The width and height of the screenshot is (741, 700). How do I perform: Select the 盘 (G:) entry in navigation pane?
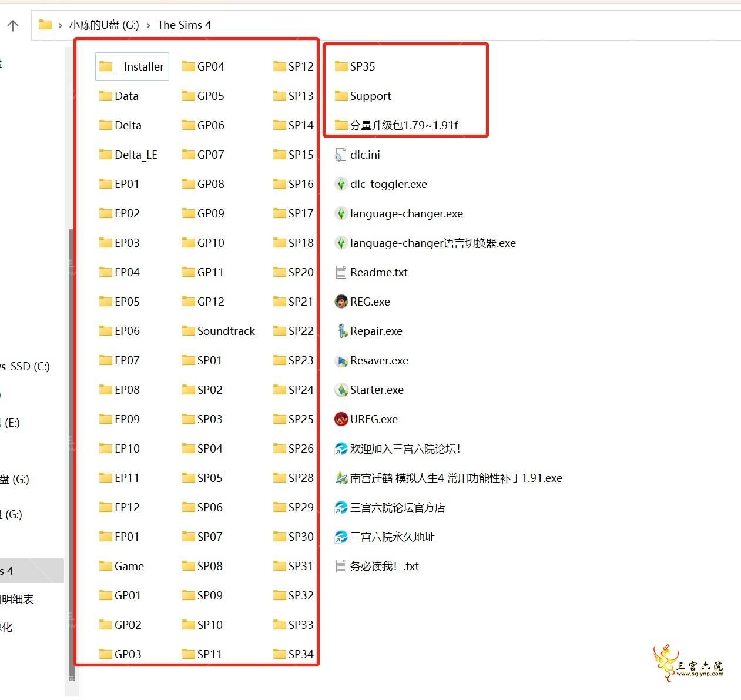15,479
